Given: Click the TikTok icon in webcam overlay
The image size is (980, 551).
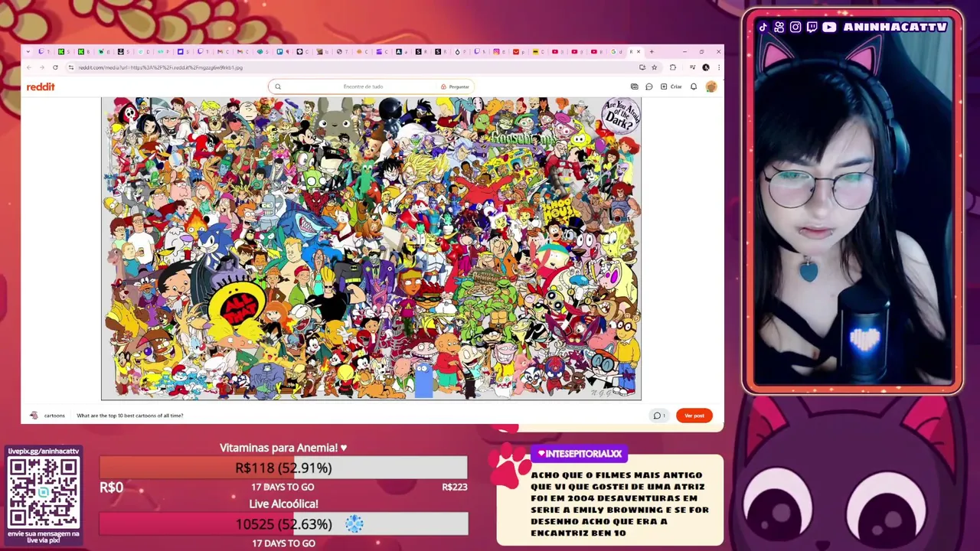Looking at the screenshot, I should 763,27.
